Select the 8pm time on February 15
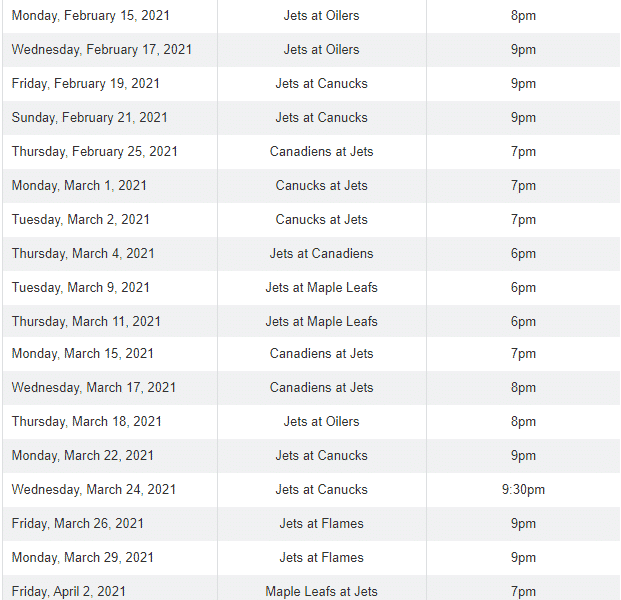The width and height of the screenshot is (621, 600). point(523,16)
